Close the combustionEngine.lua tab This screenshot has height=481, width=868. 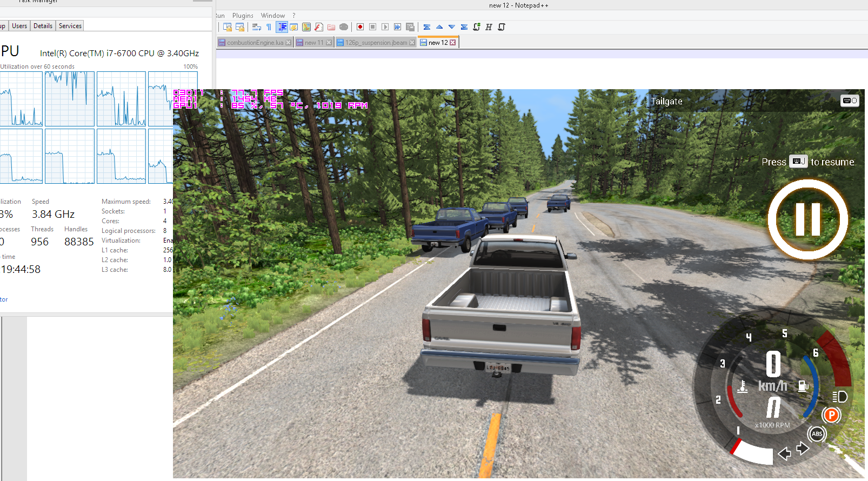tap(289, 43)
